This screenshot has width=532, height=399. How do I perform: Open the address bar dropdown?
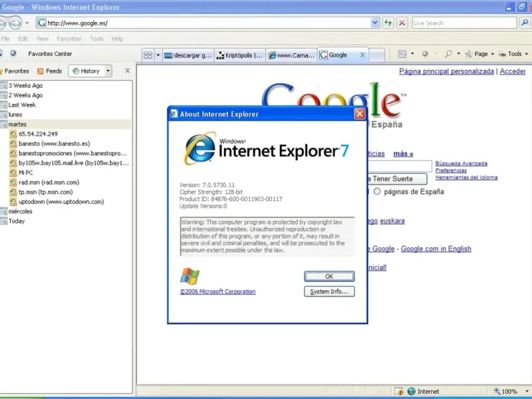click(374, 23)
